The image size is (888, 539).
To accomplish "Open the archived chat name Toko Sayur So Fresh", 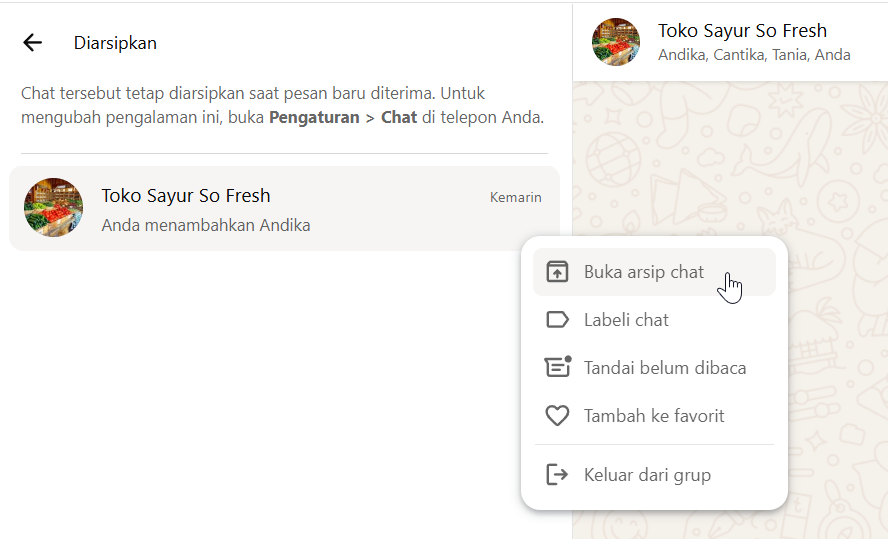I will pos(186,195).
